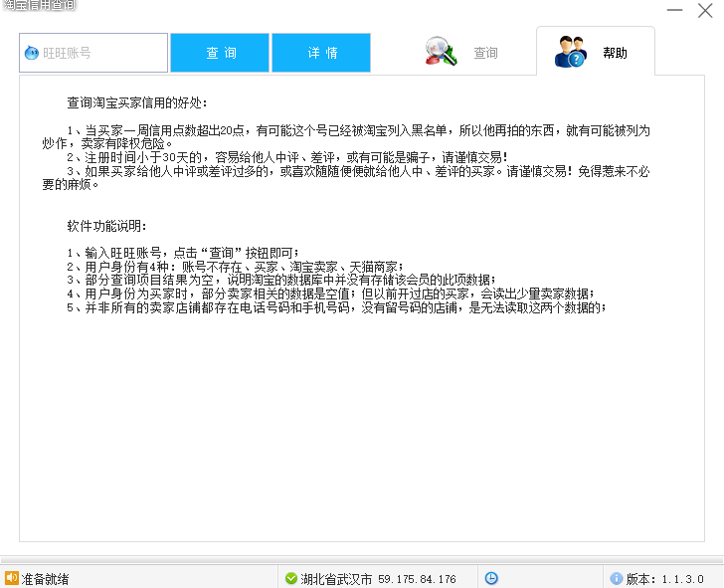Switch to the 帮助 tab
The image size is (724, 588).
[x=596, y=52]
